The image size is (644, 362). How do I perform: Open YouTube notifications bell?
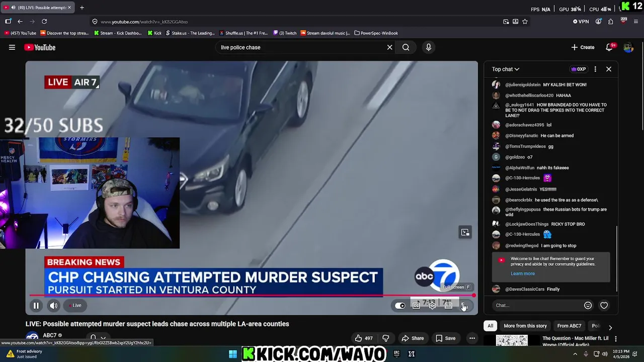coord(609,47)
